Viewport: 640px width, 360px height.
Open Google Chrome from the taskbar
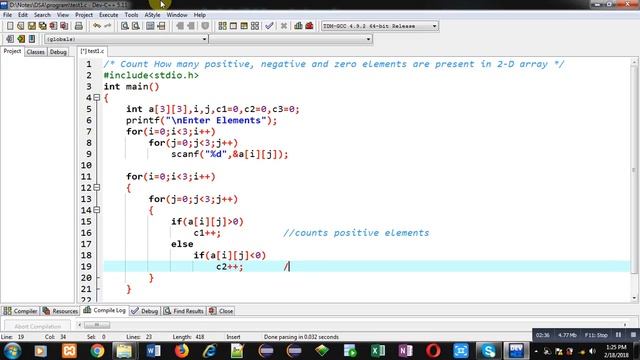click(x=97, y=351)
